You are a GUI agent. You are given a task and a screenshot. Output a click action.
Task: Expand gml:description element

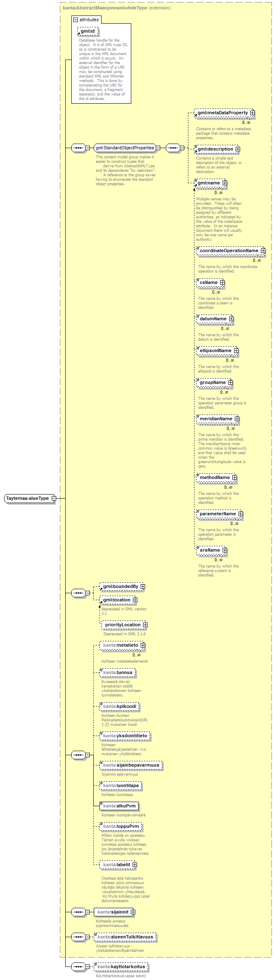[x=238, y=149]
